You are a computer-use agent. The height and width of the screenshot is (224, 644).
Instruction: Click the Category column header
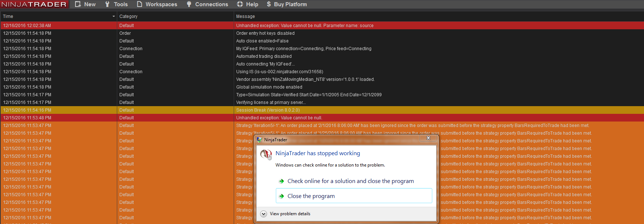pyautogui.click(x=175, y=16)
